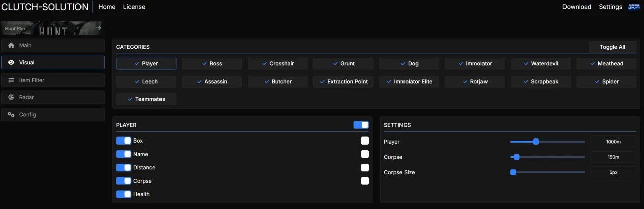Open the Item Filter sidebar tab
644x209 pixels.
53,80
